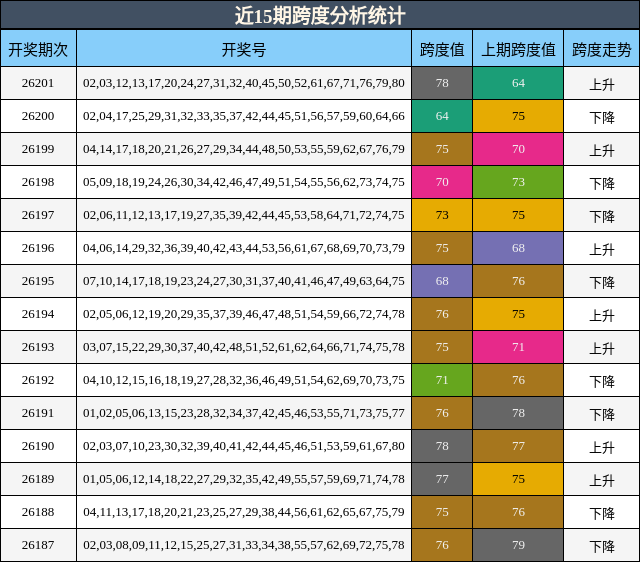640x562 pixels.
Task: Click the teal span value 64 in row 26200
Action: click(x=442, y=116)
